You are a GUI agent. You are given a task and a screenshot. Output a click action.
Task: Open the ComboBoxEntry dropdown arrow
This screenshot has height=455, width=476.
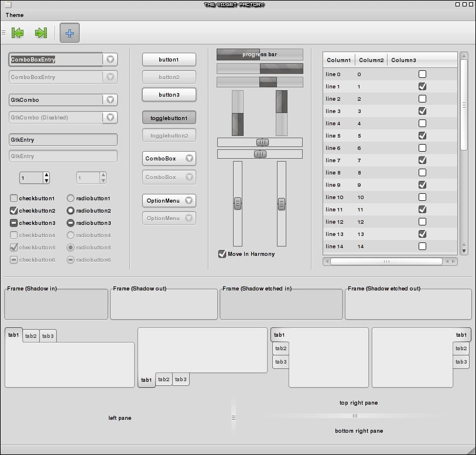tap(110, 60)
